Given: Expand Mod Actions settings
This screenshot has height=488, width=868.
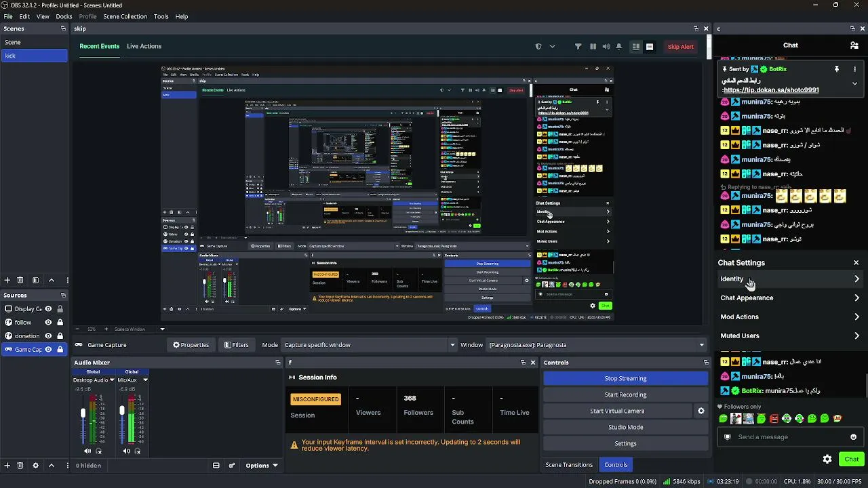Looking at the screenshot, I should (789, 317).
